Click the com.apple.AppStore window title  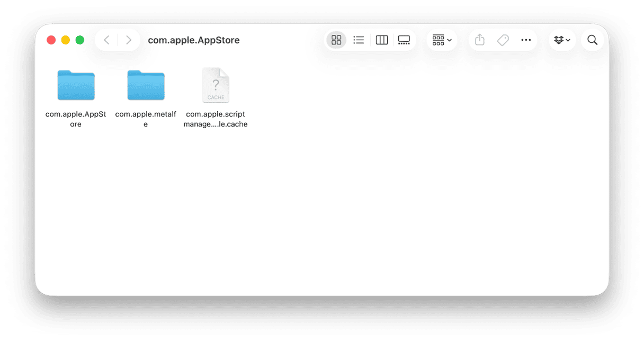click(x=194, y=40)
